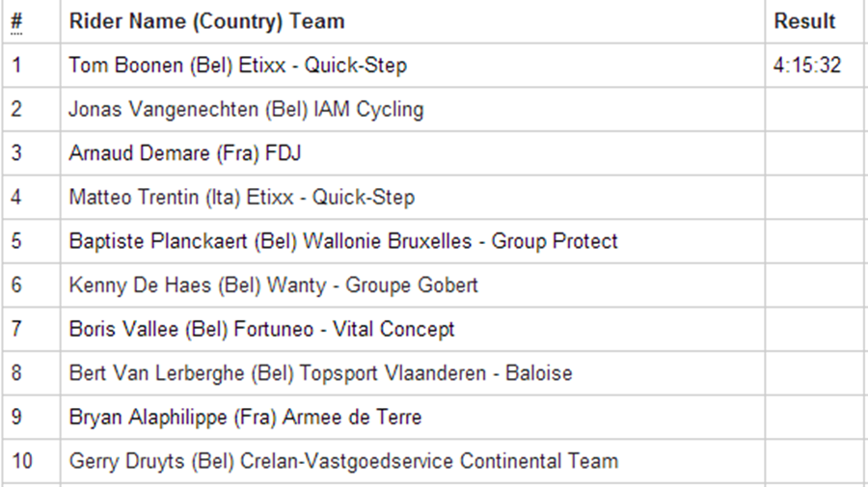Click rank number 5 cell
Image resolution: width=868 pixels, height=487 pixels.
point(16,241)
